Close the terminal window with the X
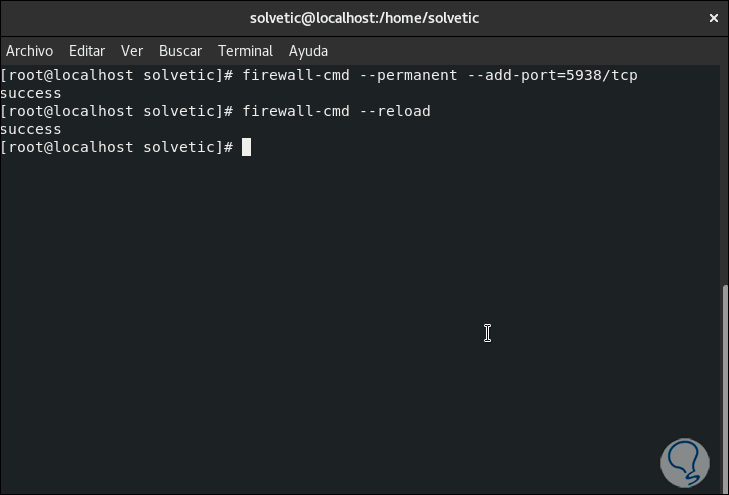The height and width of the screenshot is (495, 729). coord(713,18)
